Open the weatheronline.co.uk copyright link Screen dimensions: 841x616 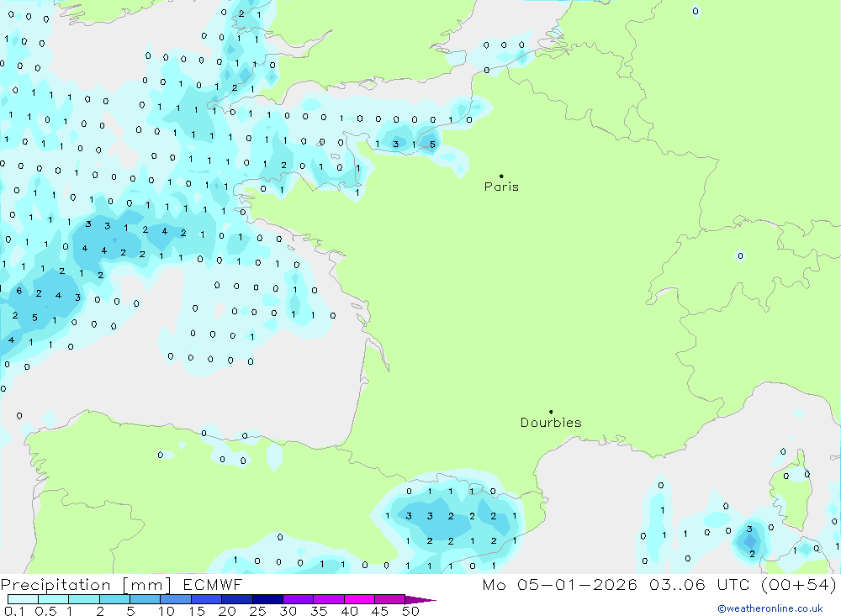pyautogui.click(x=770, y=608)
